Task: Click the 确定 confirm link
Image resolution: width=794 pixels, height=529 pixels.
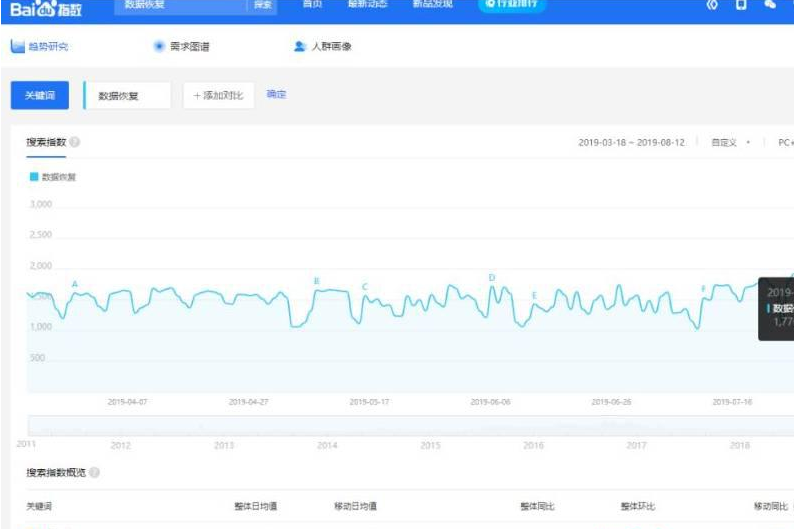Action: click(x=276, y=94)
